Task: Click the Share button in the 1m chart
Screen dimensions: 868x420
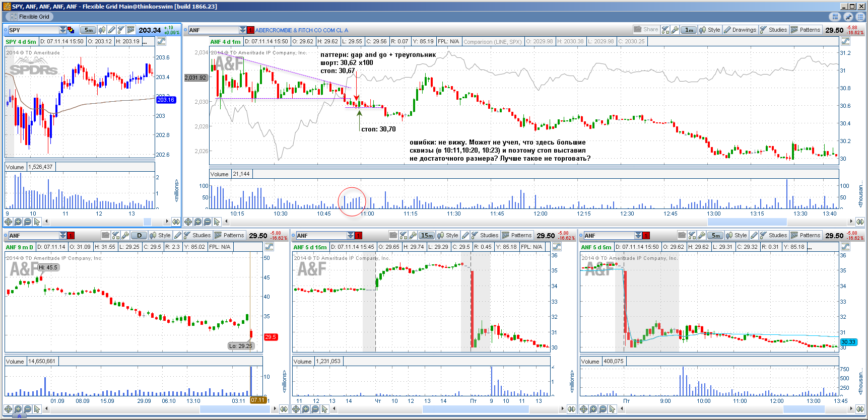Action: pos(646,30)
